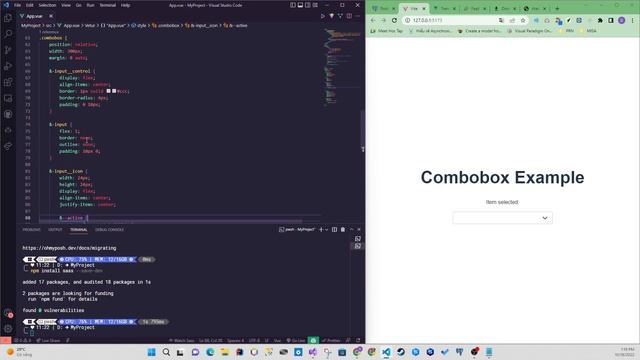Screen dimensions: 640x360
Task: Toggle the secondary side bar layout
Action: tap(307, 5)
